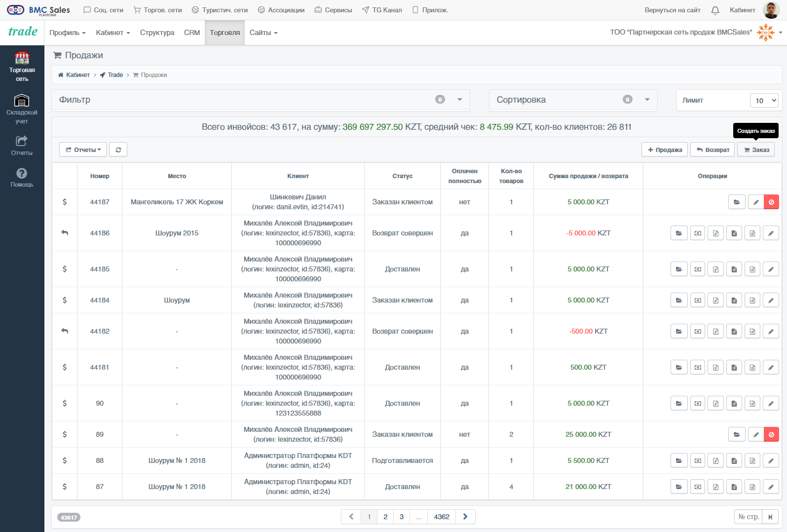Click the + Продажа button
The image size is (787, 532).
click(665, 150)
